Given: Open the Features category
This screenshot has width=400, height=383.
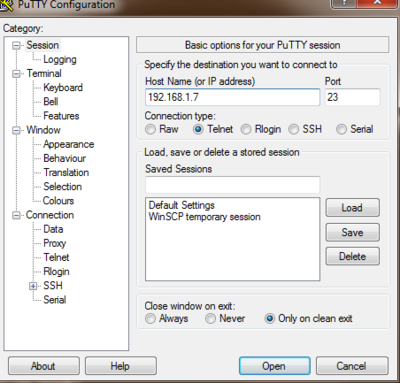Looking at the screenshot, I should [61, 116].
